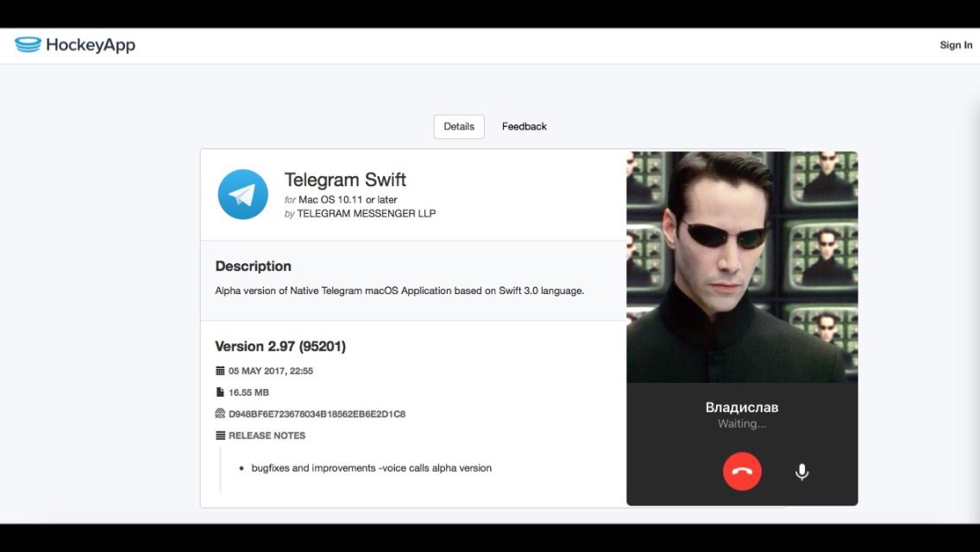The width and height of the screenshot is (980, 552).
Task: Click the Telegram paper plane app icon
Action: 242,194
